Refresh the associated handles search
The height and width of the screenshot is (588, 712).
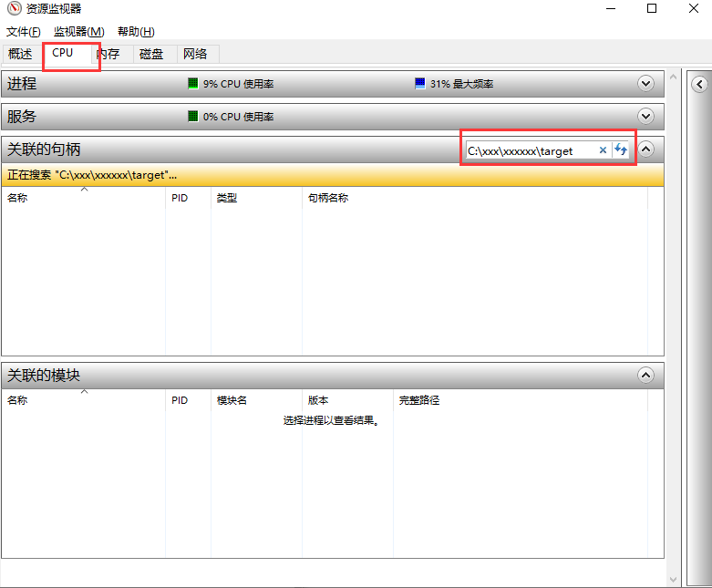pos(621,150)
